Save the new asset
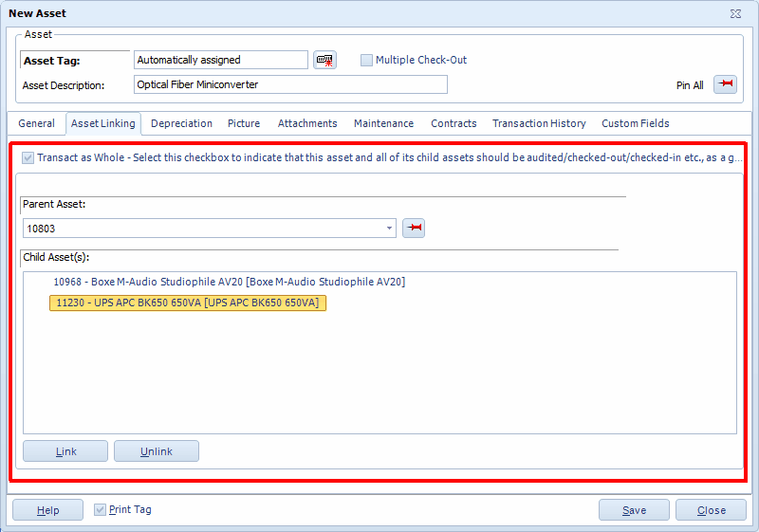This screenshot has height=532, width=759. point(634,510)
